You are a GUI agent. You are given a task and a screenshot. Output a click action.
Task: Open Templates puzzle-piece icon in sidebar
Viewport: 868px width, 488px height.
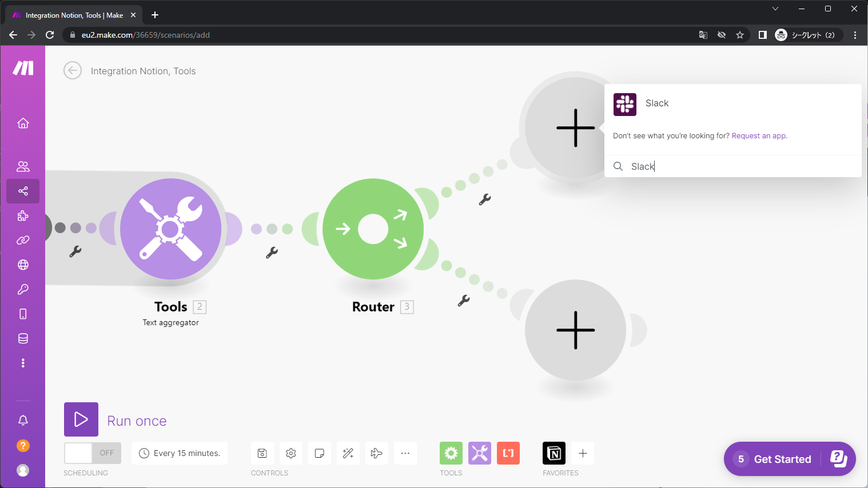pyautogui.click(x=23, y=215)
